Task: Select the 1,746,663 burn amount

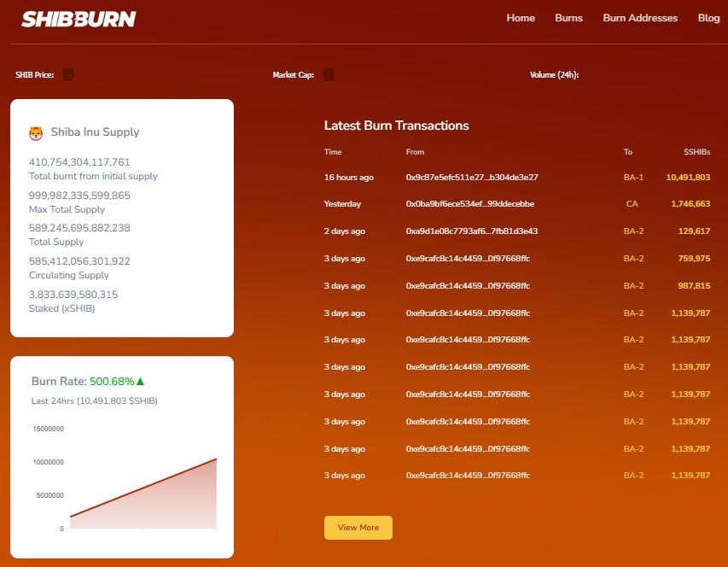Action: point(690,204)
